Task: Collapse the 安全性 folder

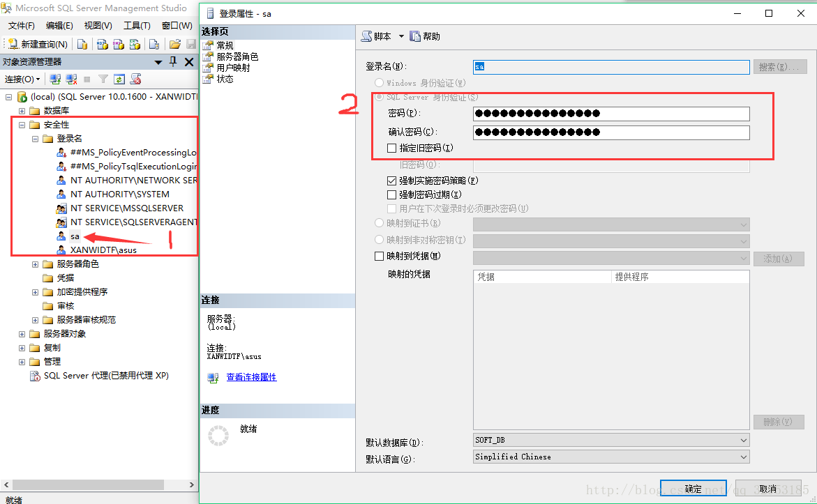Action: point(22,125)
